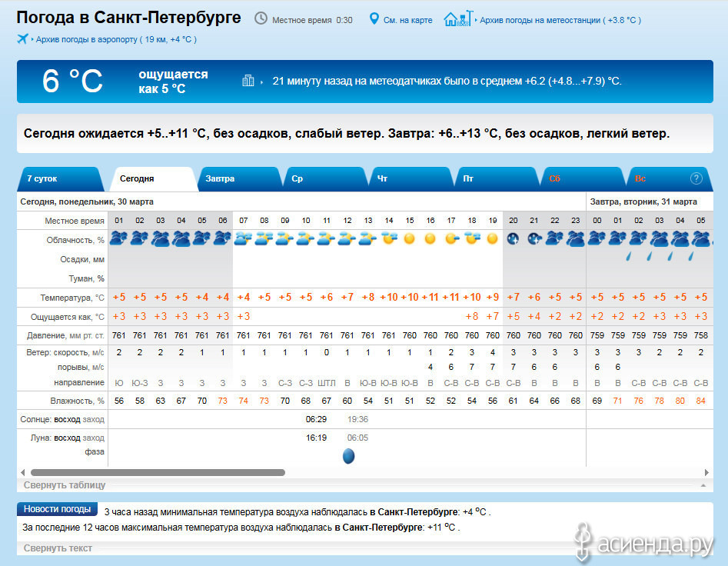This screenshot has height=566, width=728.
Task: Click the airplane icon for airport archive
Action: click(x=22, y=39)
